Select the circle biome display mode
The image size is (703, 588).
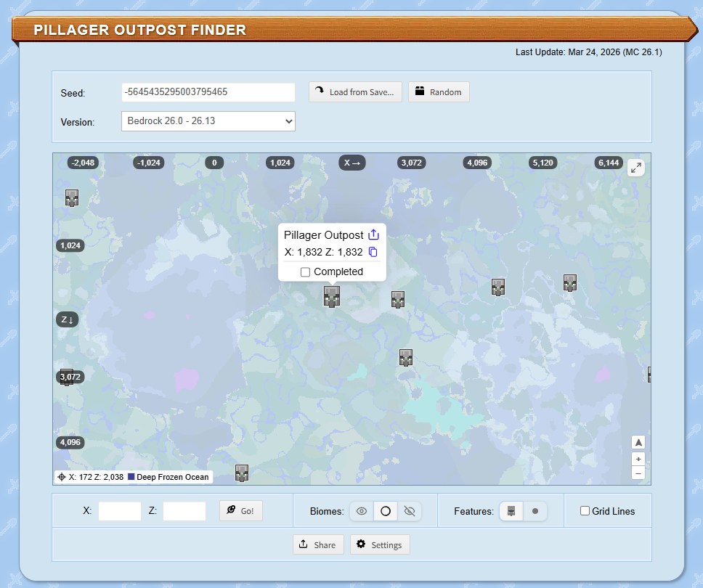pos(386,511)
